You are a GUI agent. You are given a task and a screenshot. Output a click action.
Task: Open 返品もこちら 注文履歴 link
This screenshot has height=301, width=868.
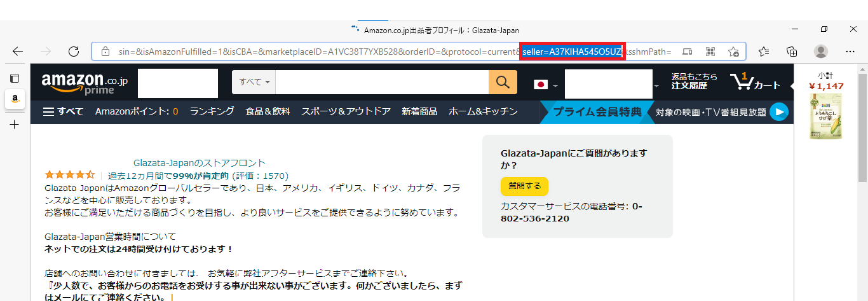tap(694, 81)
